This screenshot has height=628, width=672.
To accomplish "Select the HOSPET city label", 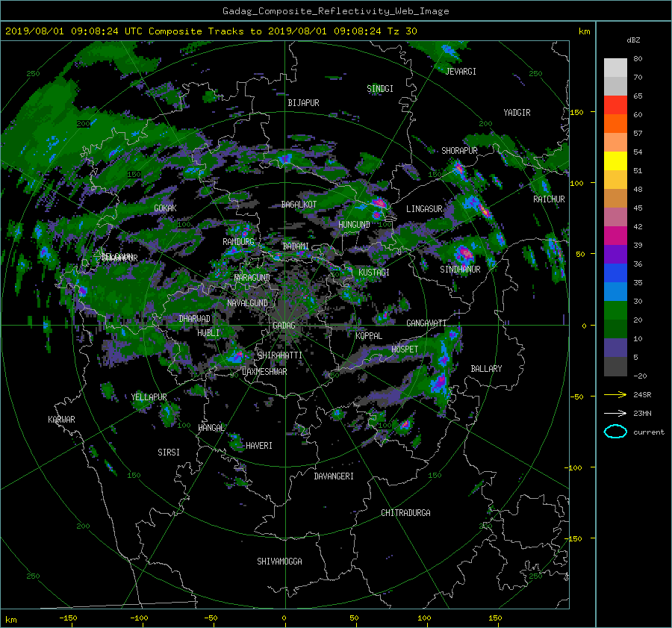I will [405, 349].
